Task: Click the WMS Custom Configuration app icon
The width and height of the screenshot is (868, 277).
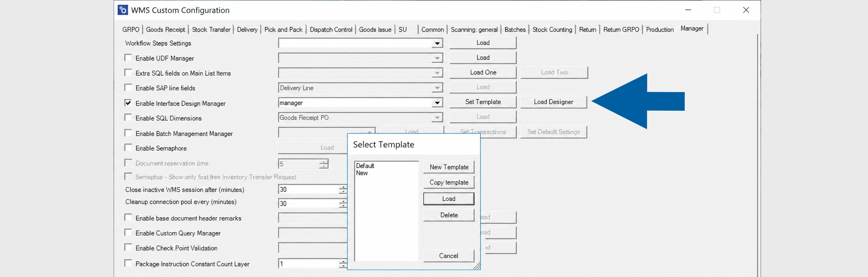Action: [x=123, y=10]
